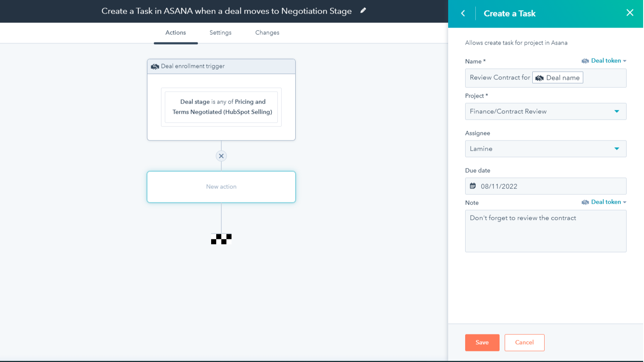Remove the action with the circled X icon
644x362 pixels.
click(x=221, y=156)
